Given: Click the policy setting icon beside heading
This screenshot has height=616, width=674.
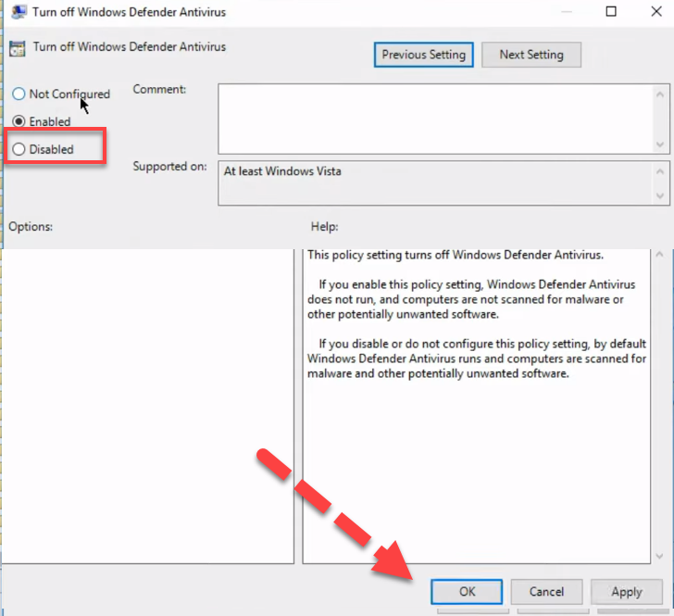Looking at the screenshot, I should point(18,48).
